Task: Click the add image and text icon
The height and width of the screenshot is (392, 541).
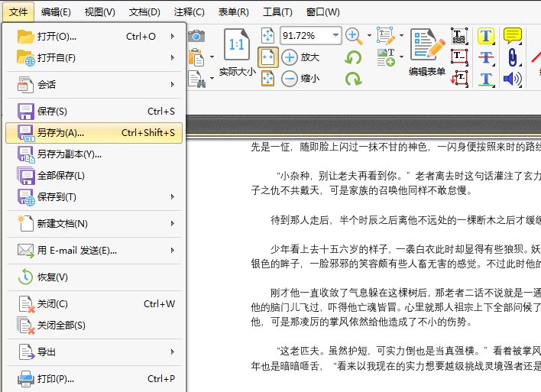Action: point(386,57)
